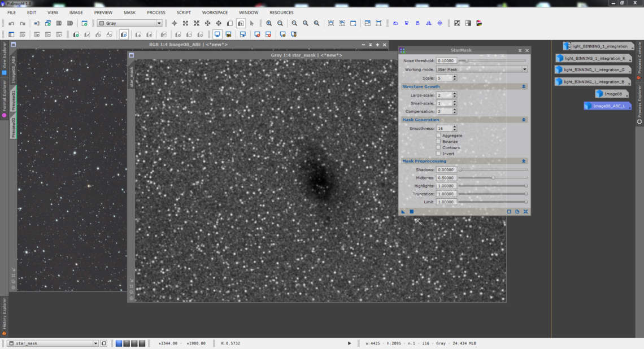This screenshot has width=644, height=349.
Task: Open the Process Console panel
Action: point(639,56)
